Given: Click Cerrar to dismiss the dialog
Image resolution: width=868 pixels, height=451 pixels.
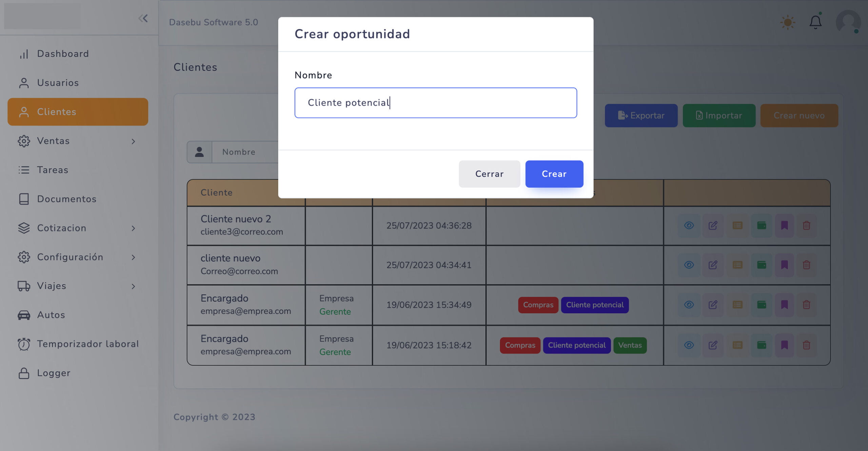Looking at the screenshot, I should 489,174.
